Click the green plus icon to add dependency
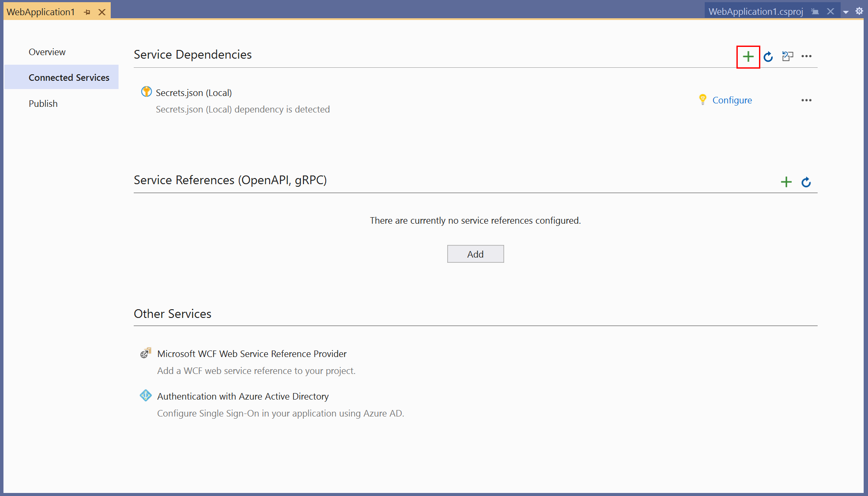 click(x=748, y=56)
